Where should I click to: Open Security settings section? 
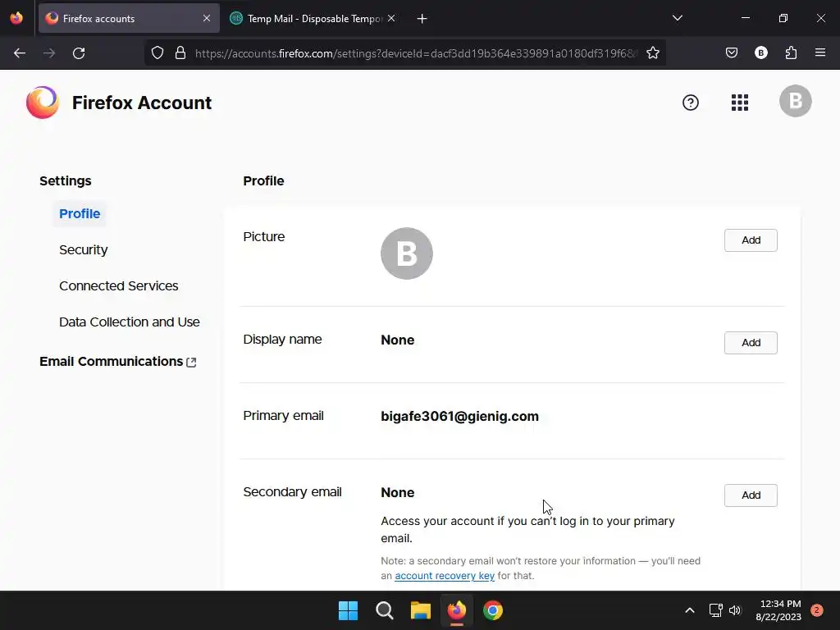[83, 249]
